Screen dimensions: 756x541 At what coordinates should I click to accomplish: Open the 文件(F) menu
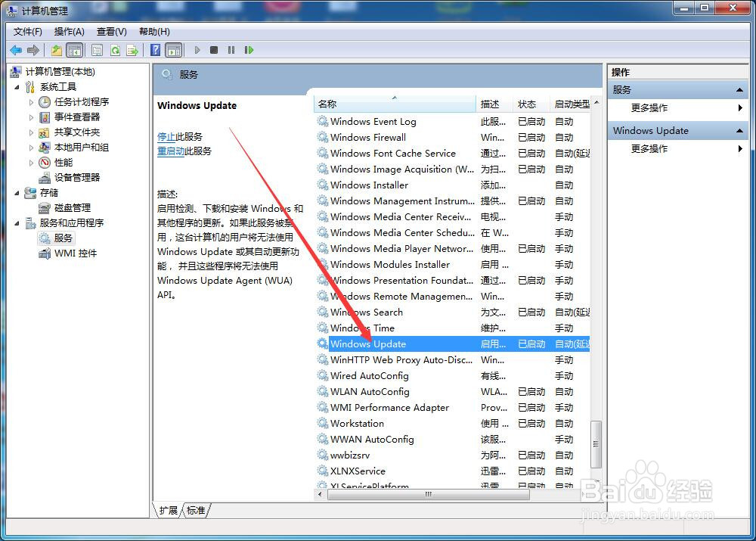click(x=27, y=31)
